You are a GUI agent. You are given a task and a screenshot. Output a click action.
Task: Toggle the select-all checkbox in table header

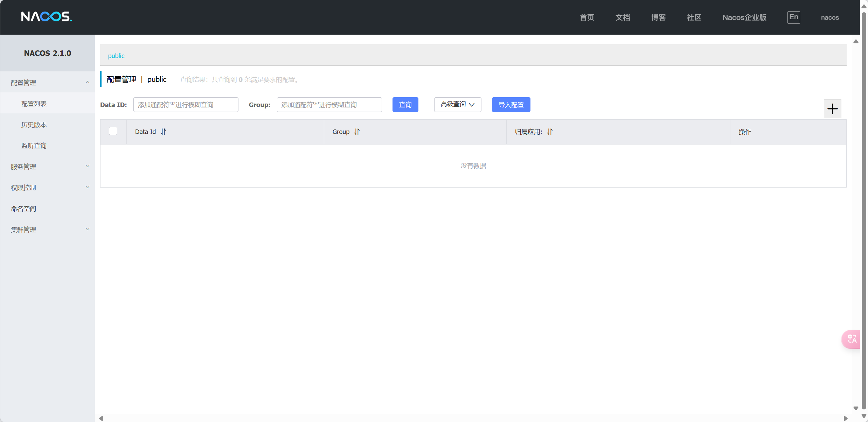(x=113, y=131)
